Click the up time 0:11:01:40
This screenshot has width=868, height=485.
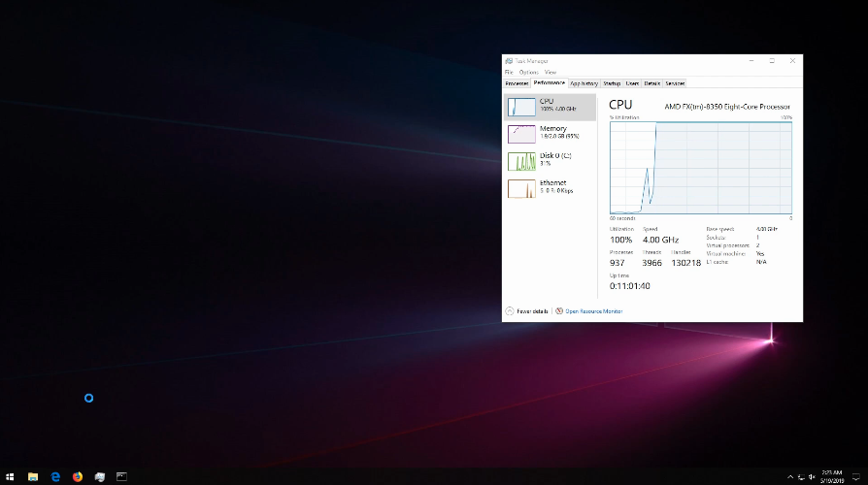click(629, 286)
